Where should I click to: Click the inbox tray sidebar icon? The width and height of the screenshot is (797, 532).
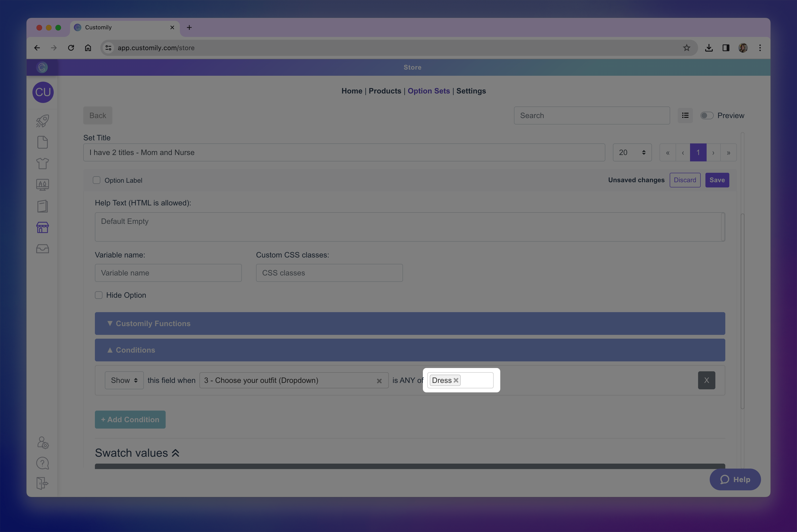tap(42, 249)
